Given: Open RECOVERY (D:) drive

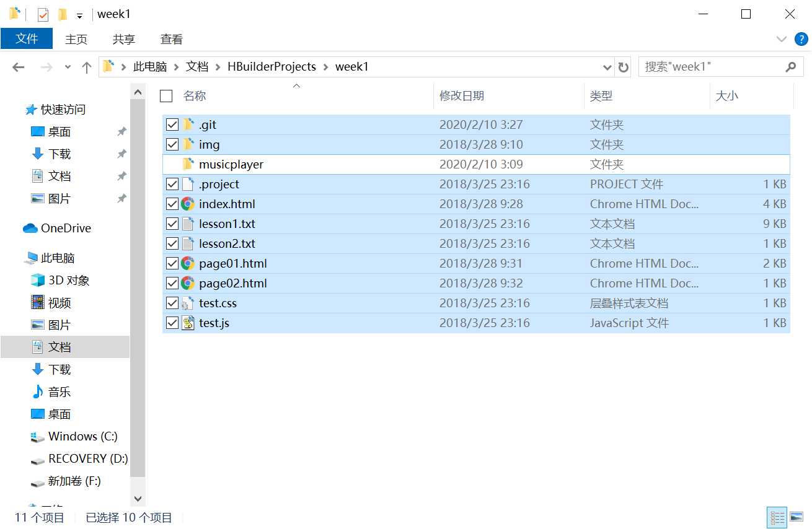Looking at the screenshot, I should pos(88,459).
